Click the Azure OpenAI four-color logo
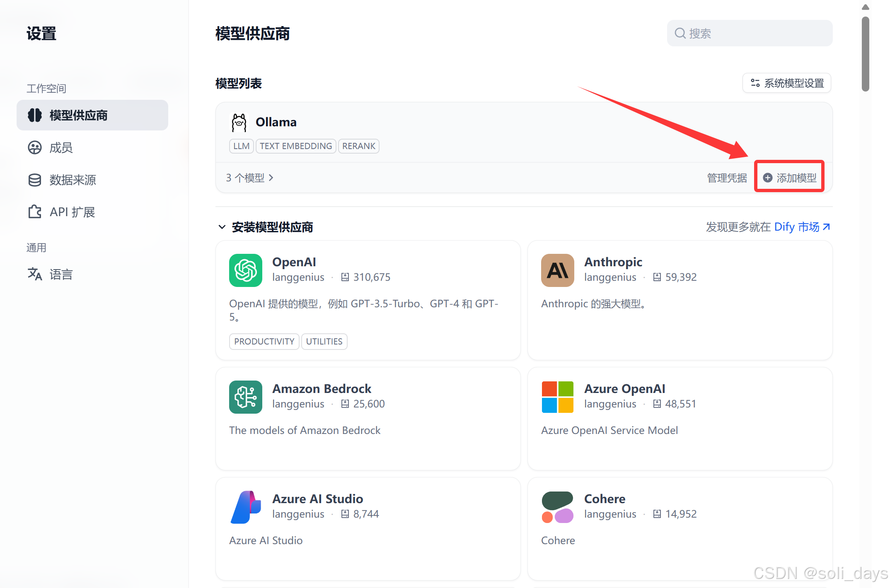The height and width of the screenshot is (588, 890). coord(558,397)
